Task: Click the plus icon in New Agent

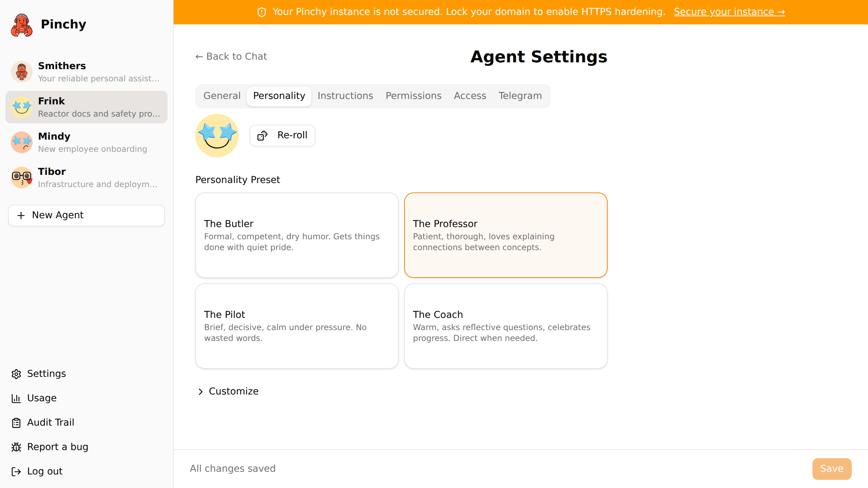Action: [21, 216]
